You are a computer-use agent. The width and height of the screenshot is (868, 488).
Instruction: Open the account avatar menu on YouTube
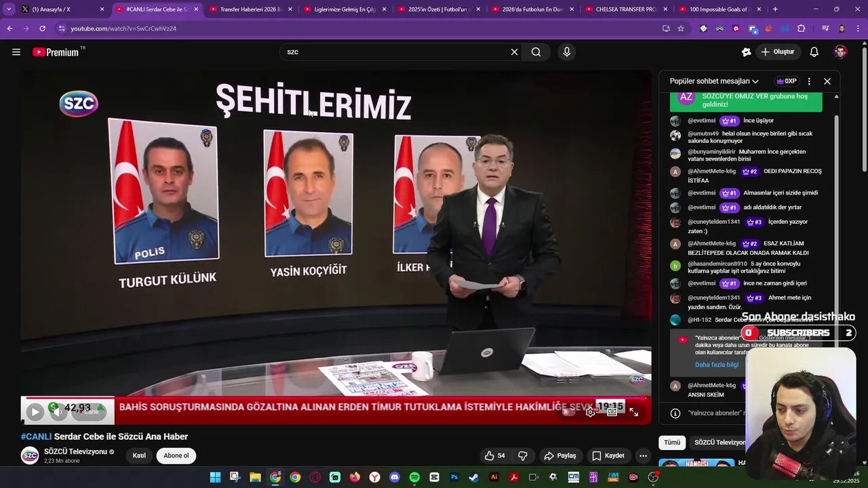[x=840, y=52]
